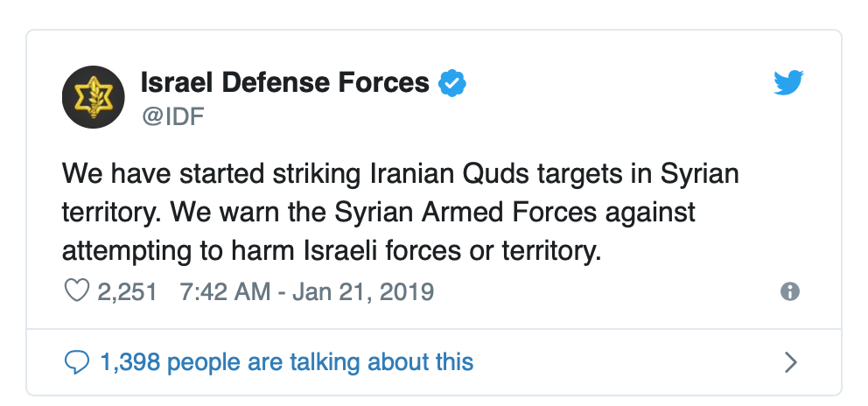The image size is (868, 406).
Task: Open the Israel Defense Forces profile name
Action: click(284, 83)
